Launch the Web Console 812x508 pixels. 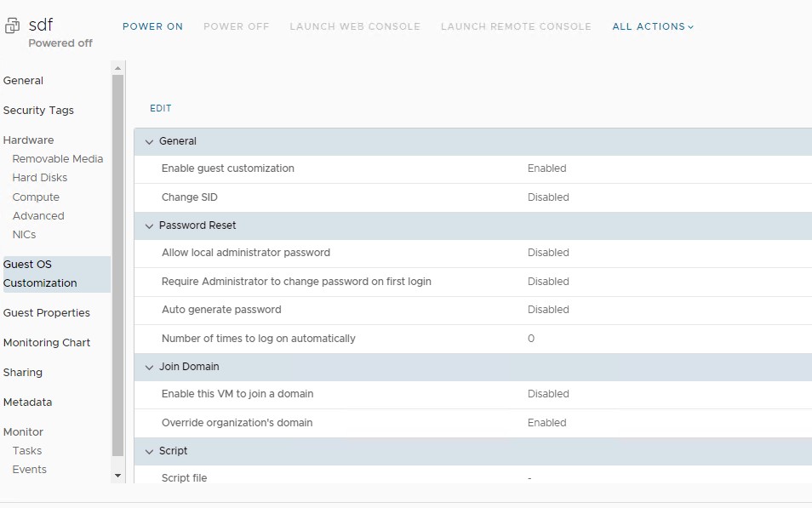355,26
